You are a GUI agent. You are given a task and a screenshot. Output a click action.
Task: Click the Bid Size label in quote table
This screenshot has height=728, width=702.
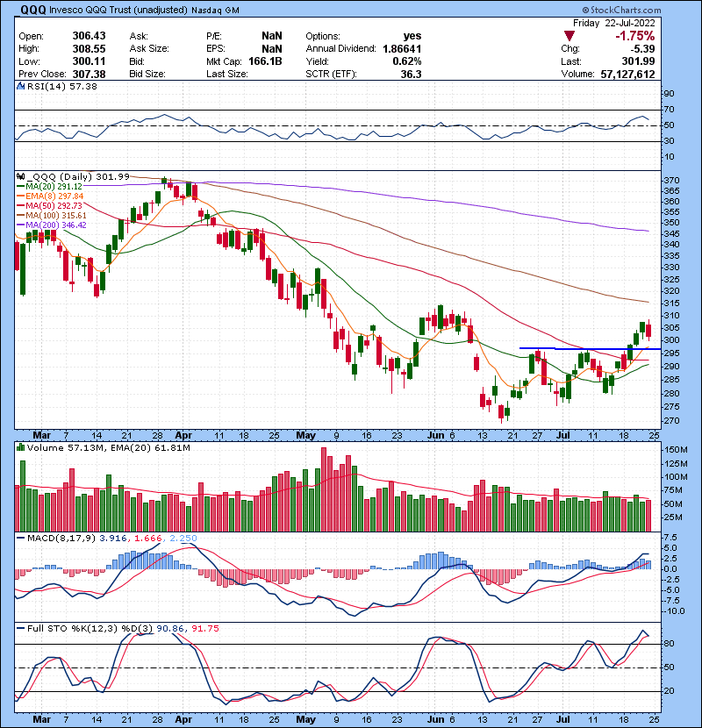point(147,74)
